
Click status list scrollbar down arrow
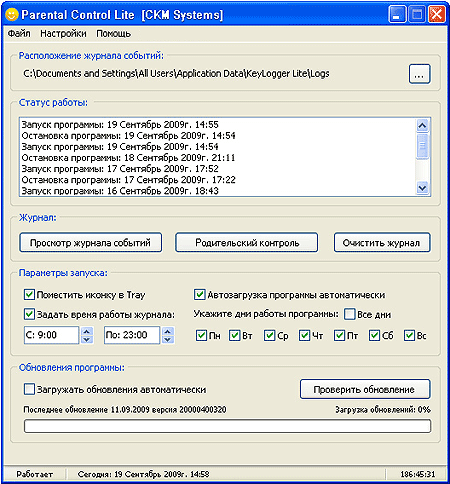coord(423,188)
